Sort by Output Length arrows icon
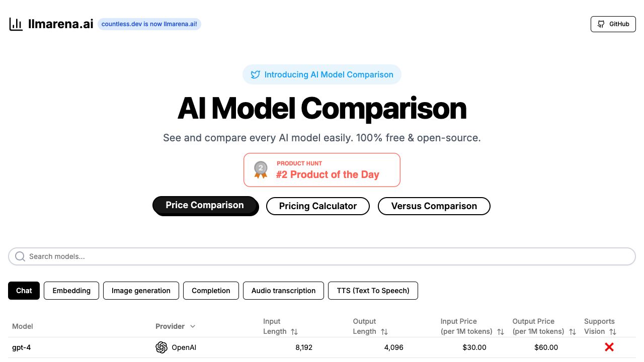 pos(384,332)
